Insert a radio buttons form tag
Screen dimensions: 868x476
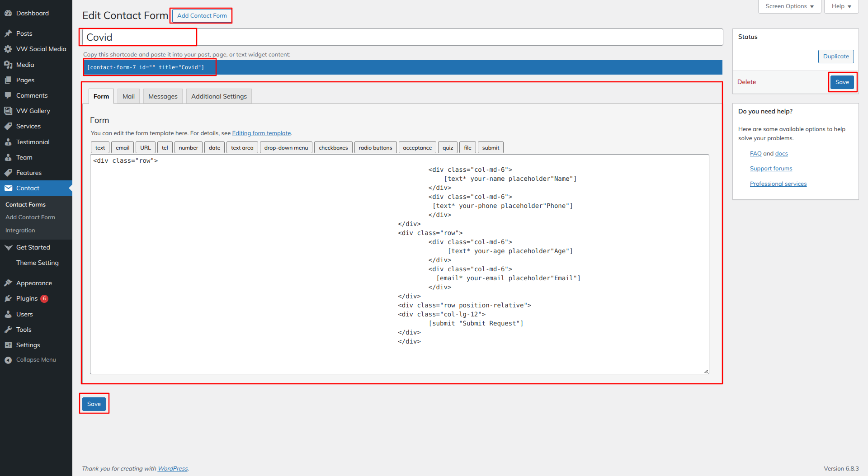375,148
